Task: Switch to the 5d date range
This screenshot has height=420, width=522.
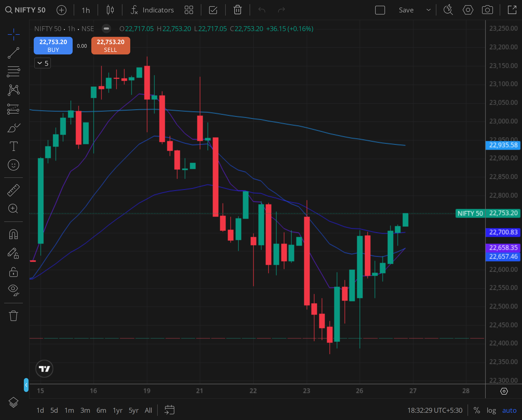Action: [54, 410]
